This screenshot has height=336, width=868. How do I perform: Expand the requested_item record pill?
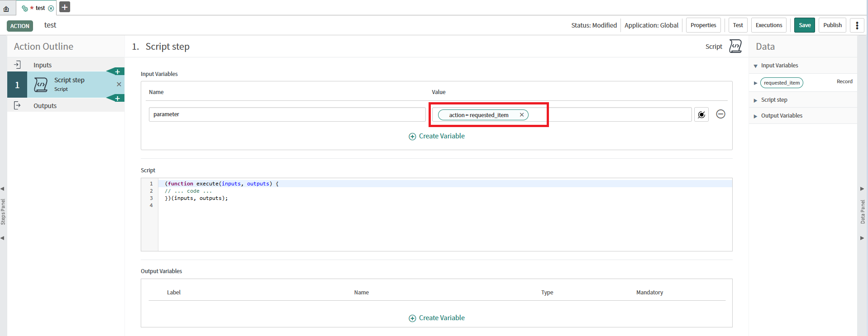coord(755,83)
